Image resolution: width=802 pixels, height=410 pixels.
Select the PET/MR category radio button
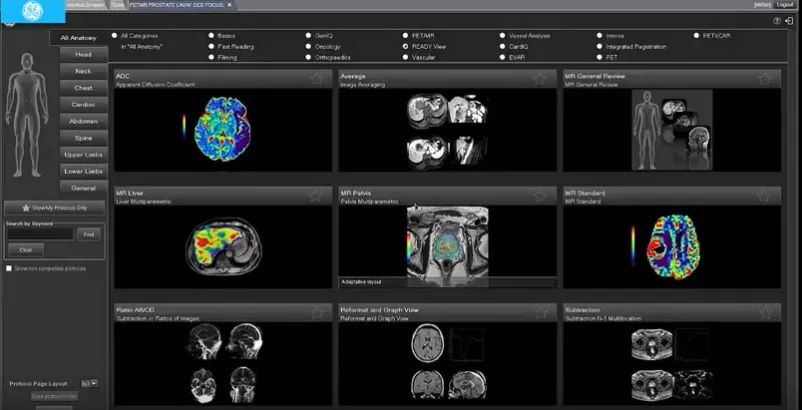pos(406,36)
